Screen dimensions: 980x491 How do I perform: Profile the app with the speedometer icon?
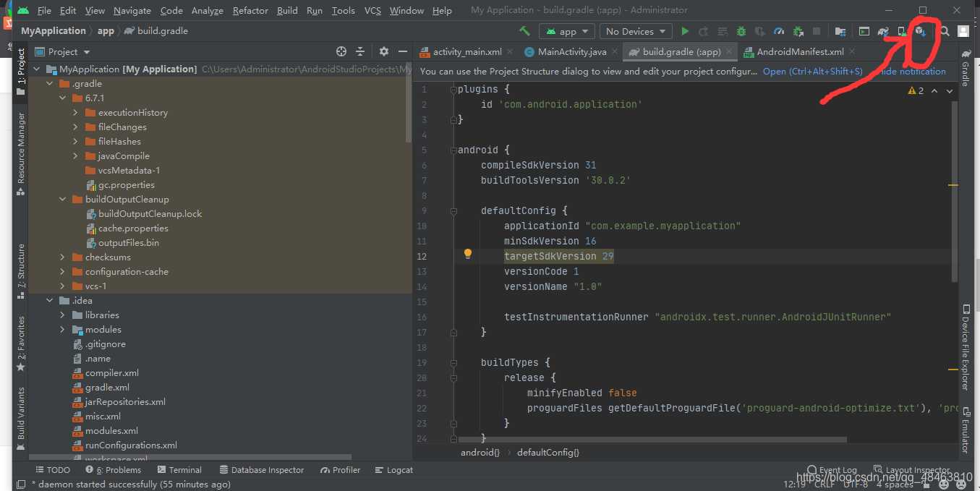pos(778,31)
